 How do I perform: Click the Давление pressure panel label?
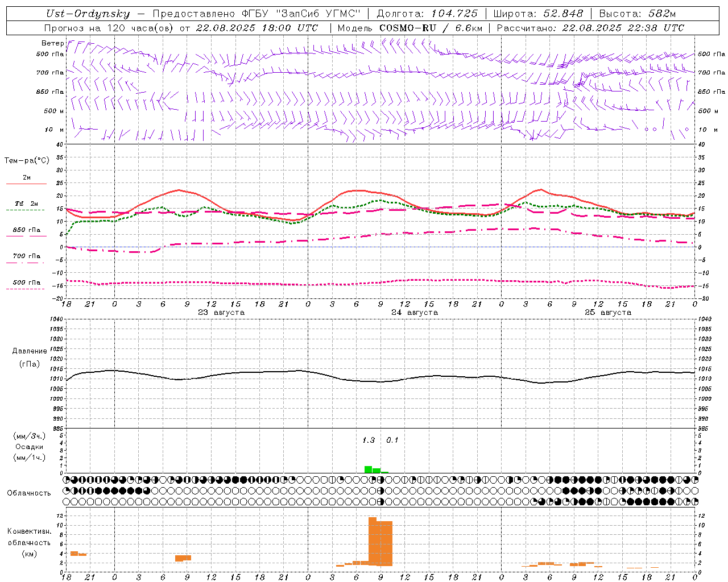[x=30, y=351]
